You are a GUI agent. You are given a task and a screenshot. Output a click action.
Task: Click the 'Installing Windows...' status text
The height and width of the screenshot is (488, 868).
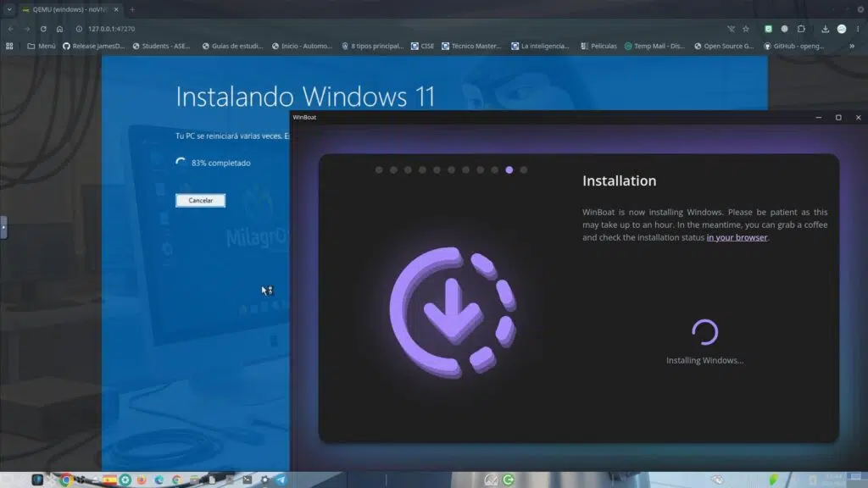point(704,360)
